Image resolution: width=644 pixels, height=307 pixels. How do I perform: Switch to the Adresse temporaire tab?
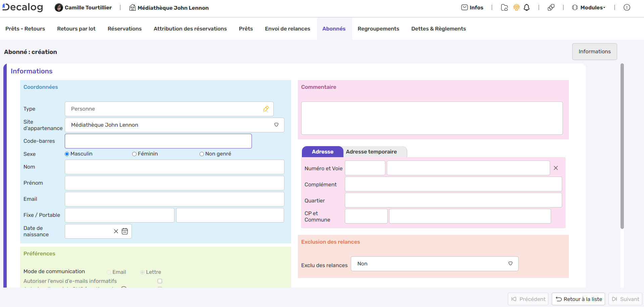click(x=371, y=151)
